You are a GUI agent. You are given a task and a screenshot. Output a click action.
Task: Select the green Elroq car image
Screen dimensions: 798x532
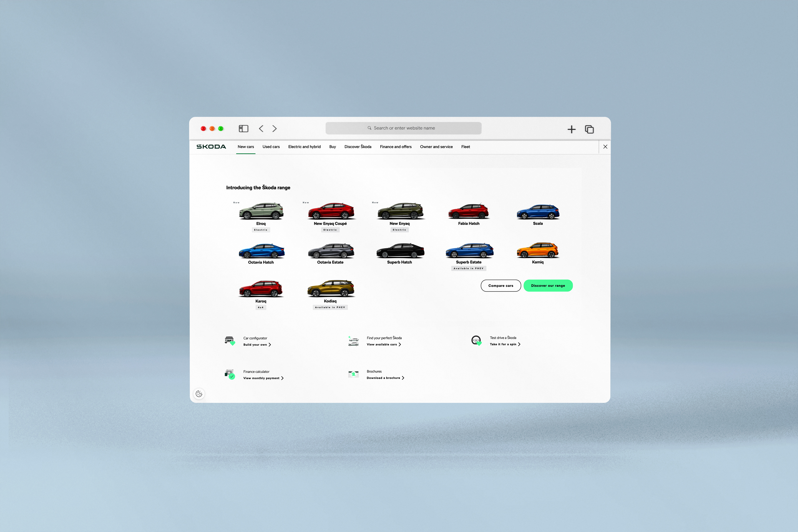(x=261, y=211)
